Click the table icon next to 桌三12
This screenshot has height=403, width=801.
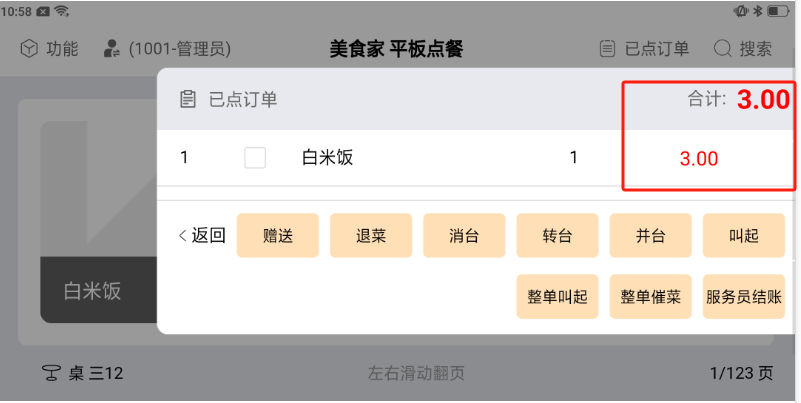50,373
